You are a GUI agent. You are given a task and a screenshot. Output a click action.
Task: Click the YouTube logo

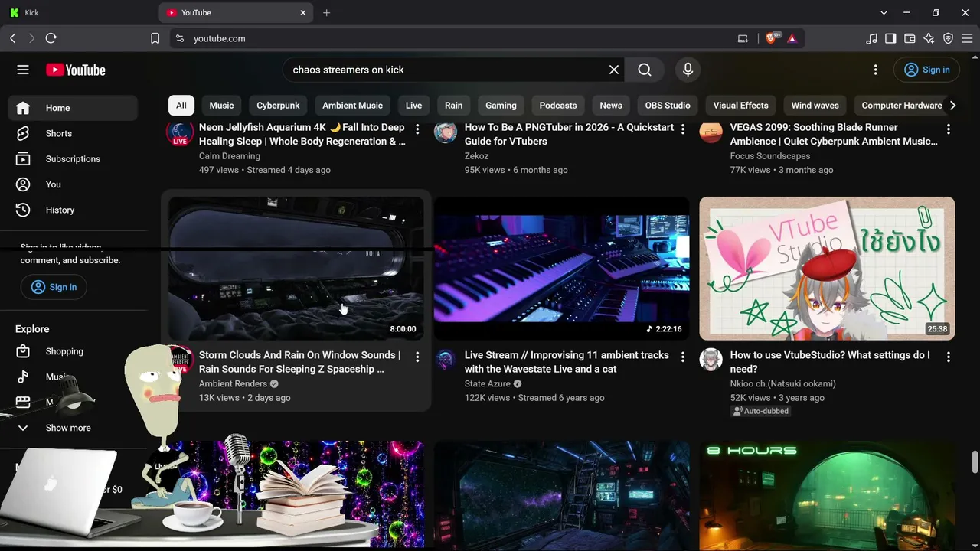point(76,70)
